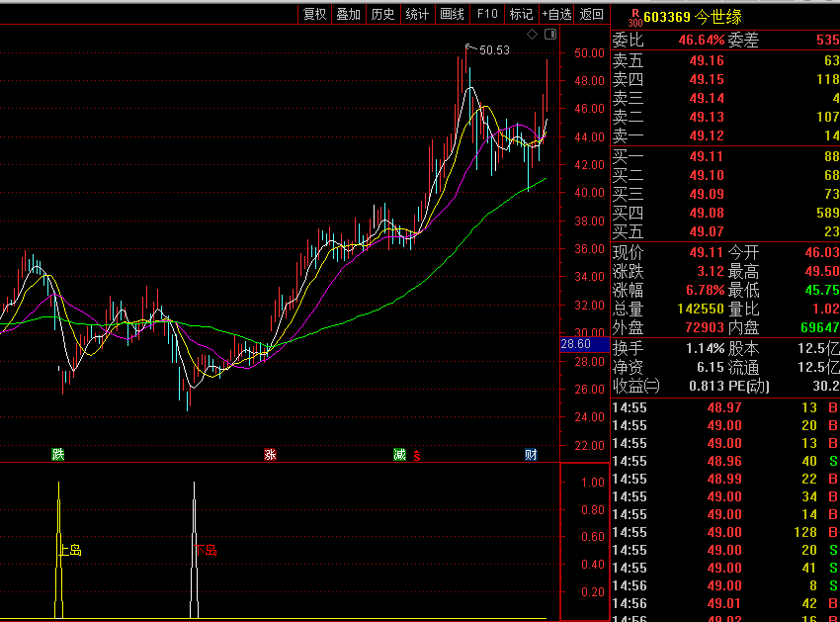Select the 统计 statistics button
The height and width of the screenshot is (622, 840).
[417, 14]
